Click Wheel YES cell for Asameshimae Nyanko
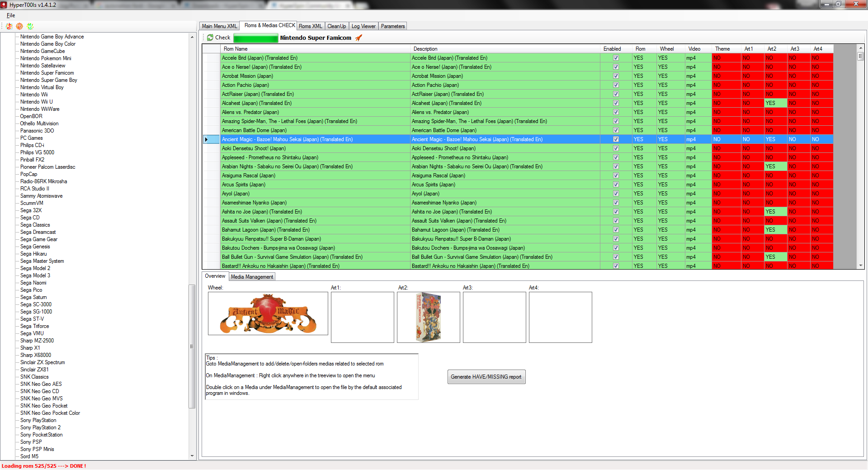Viewport: 868px width, 470px height. coord(670,203)
